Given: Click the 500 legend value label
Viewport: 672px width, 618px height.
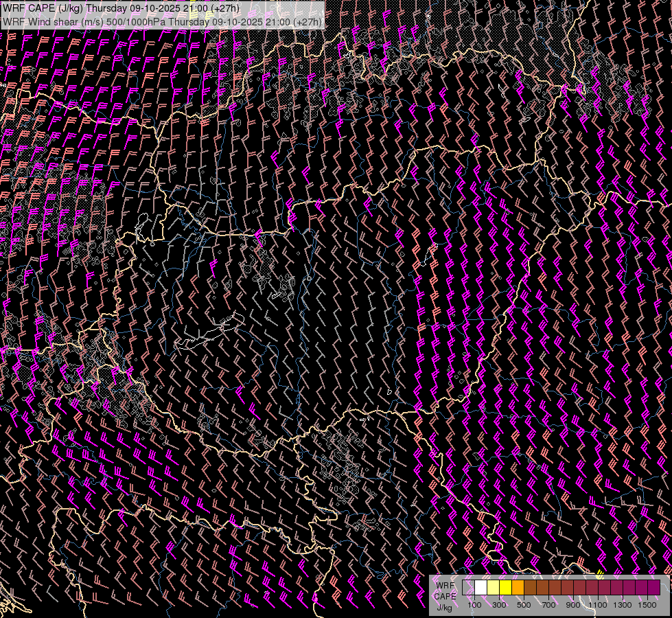Looking at the screenshot, I should point(524,605).
